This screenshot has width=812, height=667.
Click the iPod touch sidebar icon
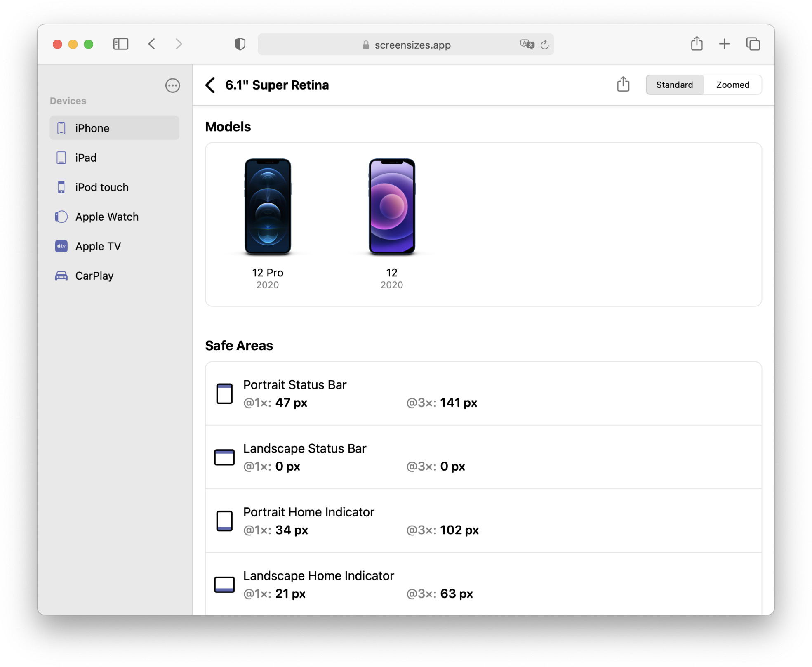pyautogui.click(x=61, y=187)
